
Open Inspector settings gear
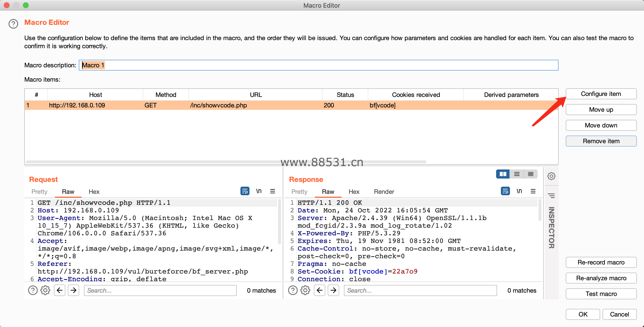[x=551, y=176]
